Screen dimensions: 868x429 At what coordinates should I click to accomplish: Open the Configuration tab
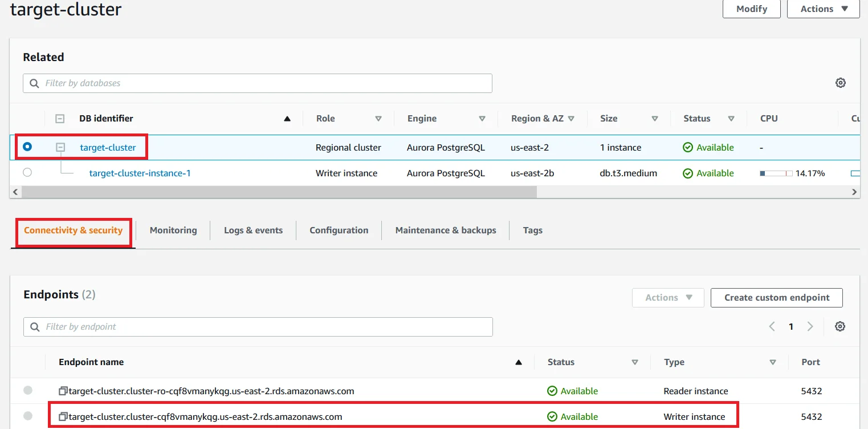click(339, 230)
